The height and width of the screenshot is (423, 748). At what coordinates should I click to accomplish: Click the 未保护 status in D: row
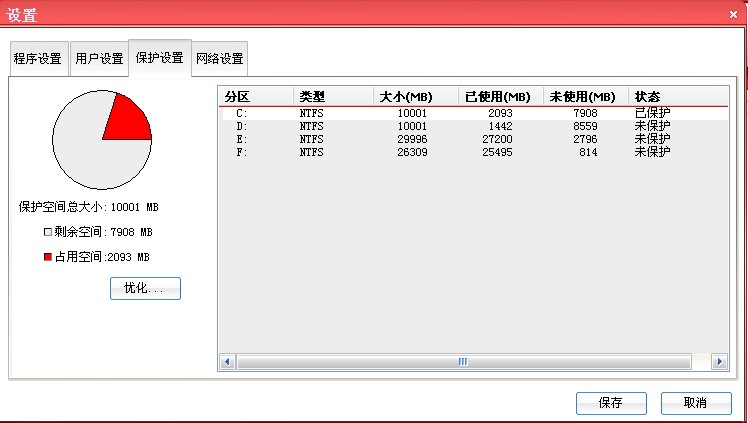point(652,126)
